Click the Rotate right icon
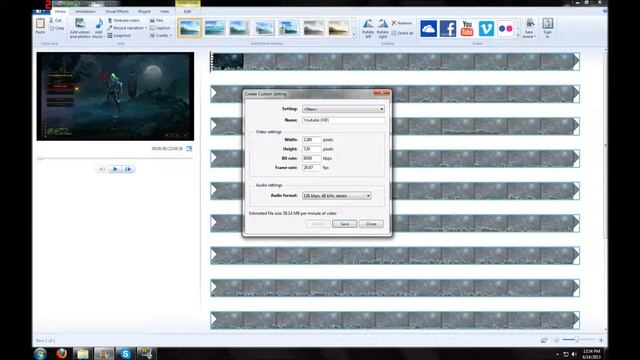The image size is (640, 360). pyautogui.click(x=382, y=24)
